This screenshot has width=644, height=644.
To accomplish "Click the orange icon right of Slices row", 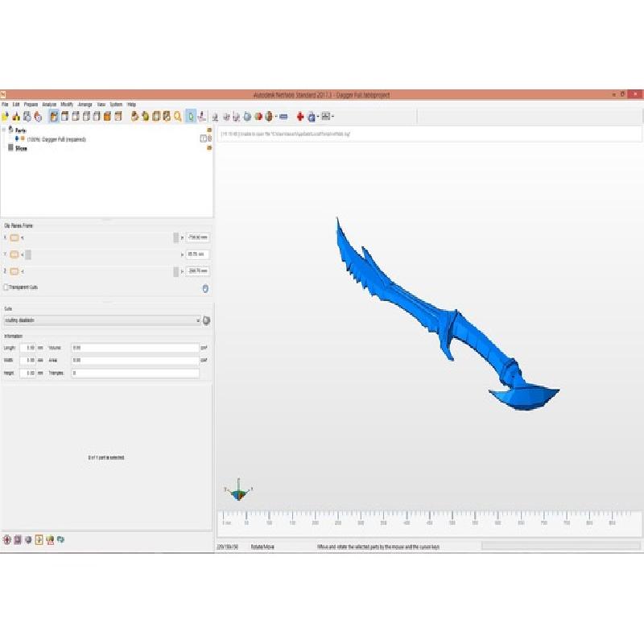I will [209, 148].
